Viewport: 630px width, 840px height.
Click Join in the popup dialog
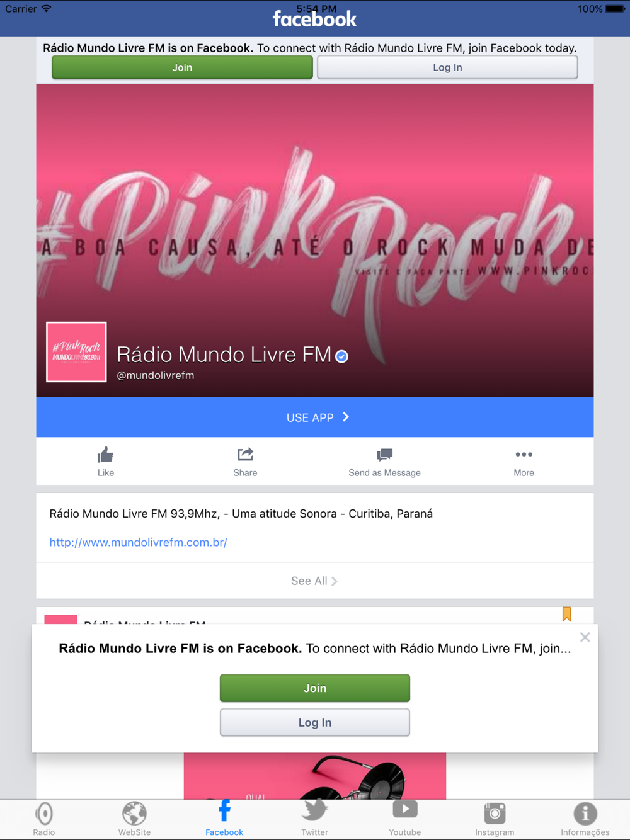[x=315, y=688]
